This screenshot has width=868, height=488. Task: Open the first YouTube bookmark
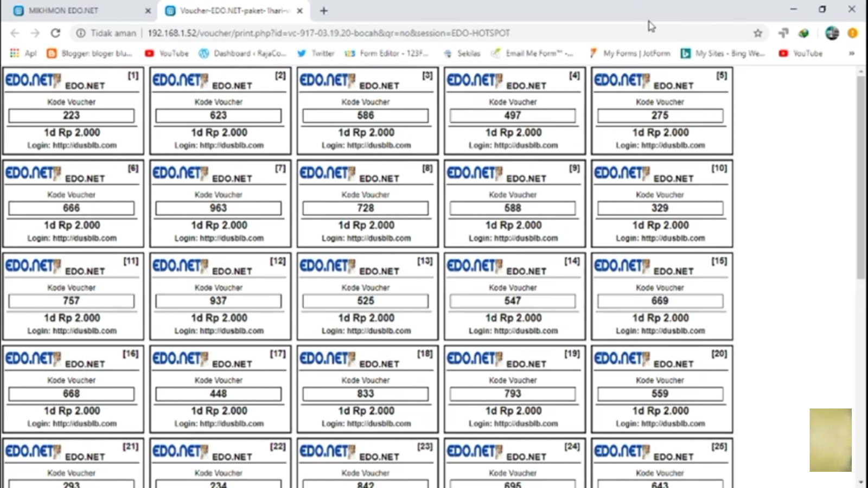pyautogui.click(x=167, y=53)
